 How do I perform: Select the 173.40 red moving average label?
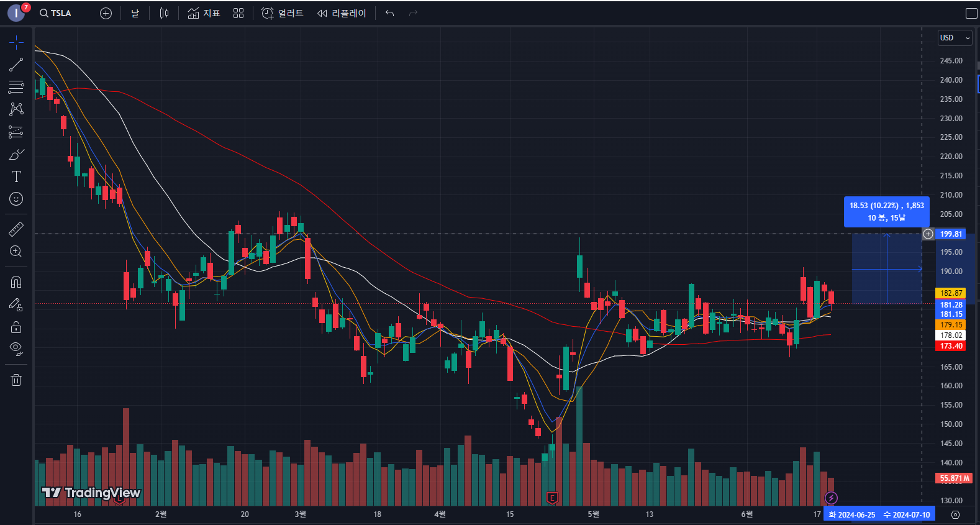[951, 346]
